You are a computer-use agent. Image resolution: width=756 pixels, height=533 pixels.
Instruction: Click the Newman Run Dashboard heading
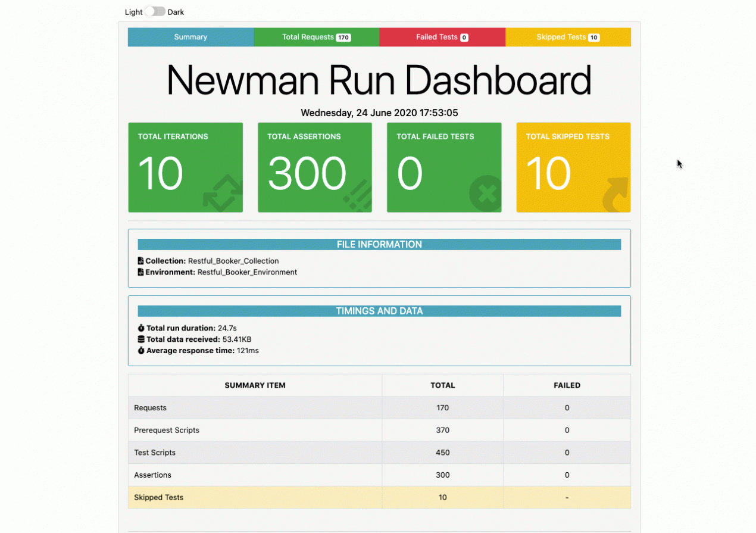(x=379, y=80)
